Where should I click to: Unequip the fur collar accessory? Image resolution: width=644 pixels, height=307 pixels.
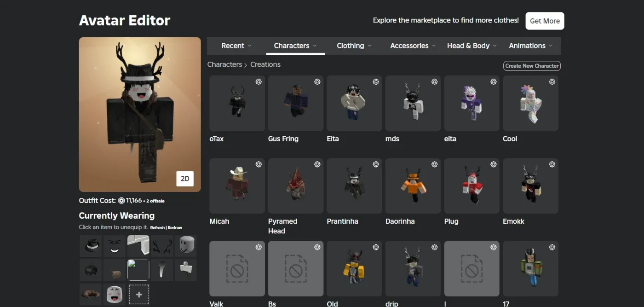coord(91,294)
